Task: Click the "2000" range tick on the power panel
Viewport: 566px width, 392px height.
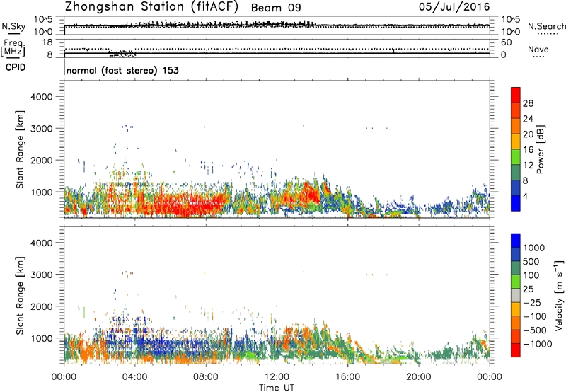Action: coord(41,160)
